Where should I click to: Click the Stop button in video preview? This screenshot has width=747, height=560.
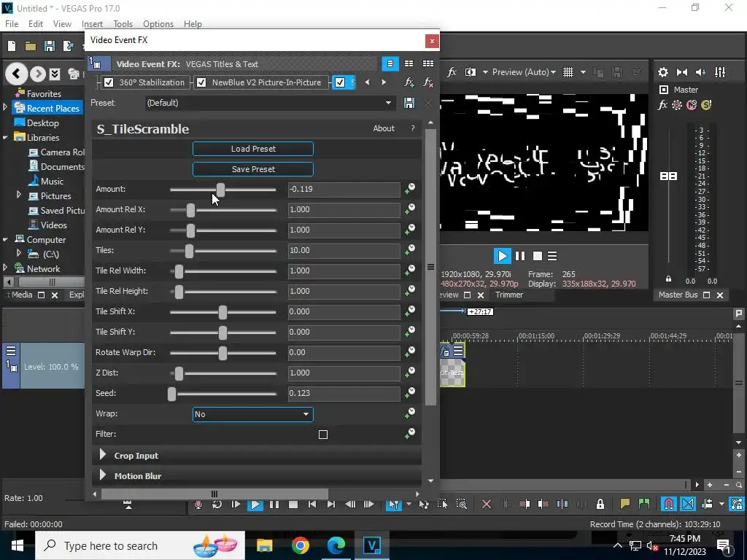(x=538, y=256)
